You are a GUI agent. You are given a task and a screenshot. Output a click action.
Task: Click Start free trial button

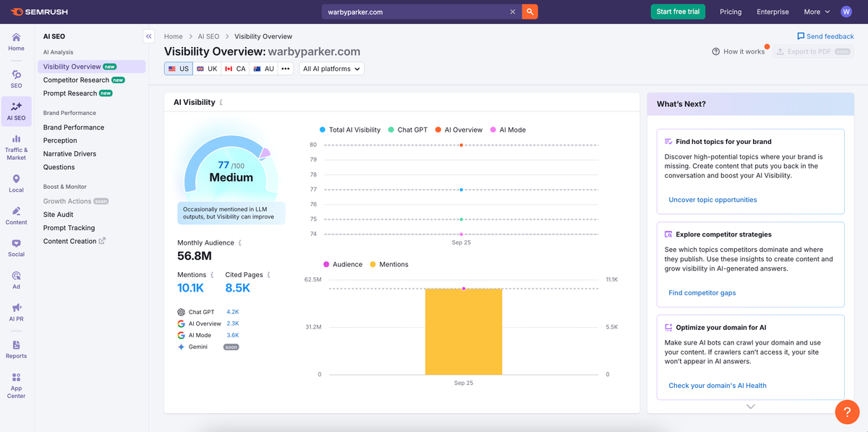678,12
